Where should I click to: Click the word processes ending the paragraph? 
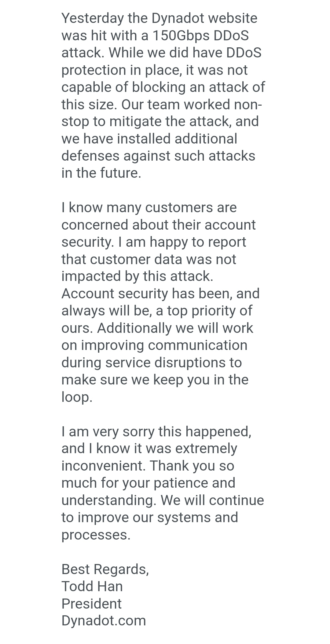[96, 535]
